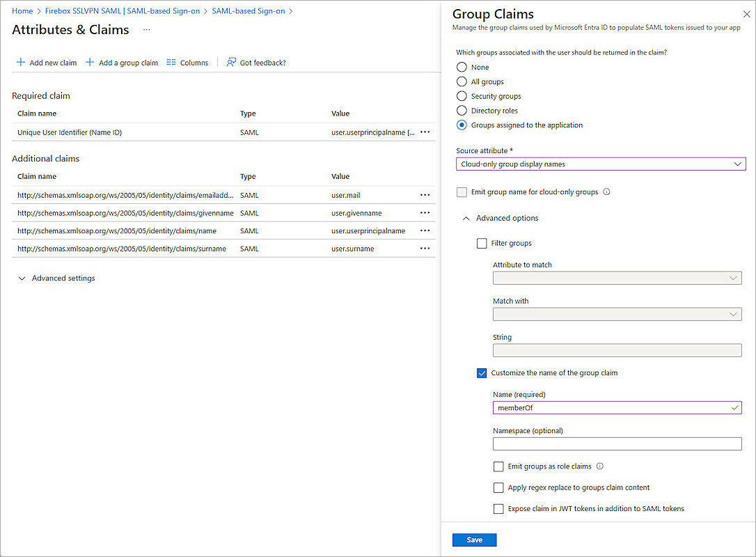Collapse the Advanced options section
Image resolution: width=756 pixels, height=557 pixels.
pyautogui.click(x=466, y=217)
